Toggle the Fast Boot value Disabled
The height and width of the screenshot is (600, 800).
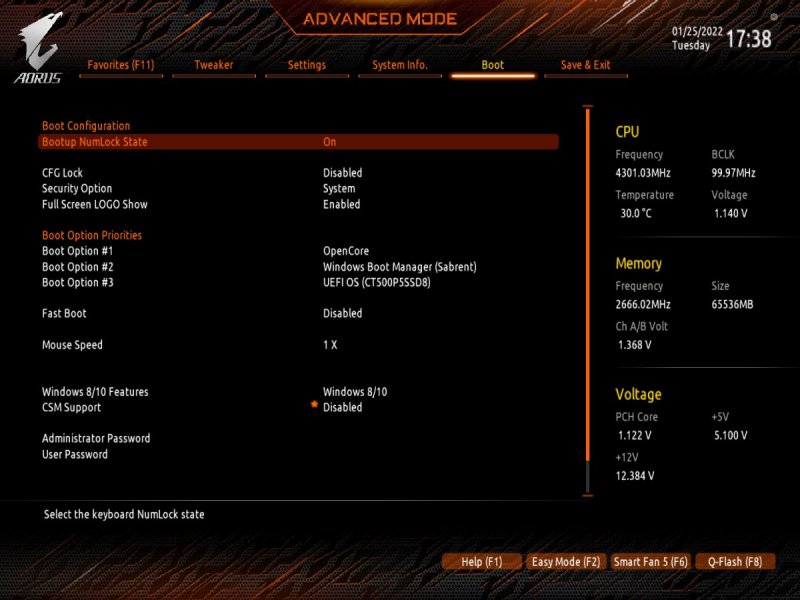coord(342,313)
